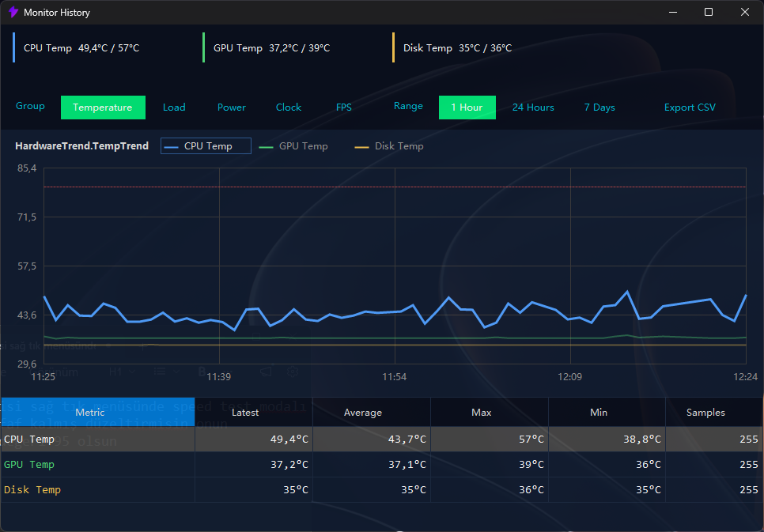
Task: Switch to the Power group
Action: tap(232, 108)
